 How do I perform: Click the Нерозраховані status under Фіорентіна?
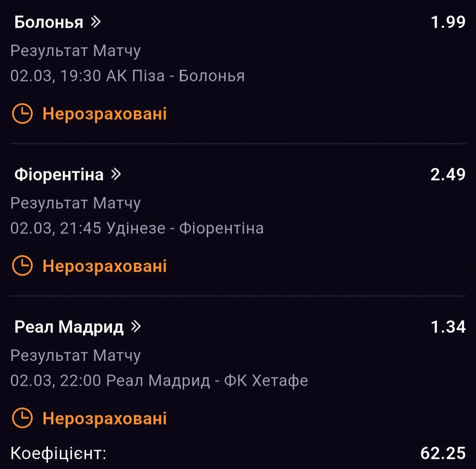pos(104,266)
